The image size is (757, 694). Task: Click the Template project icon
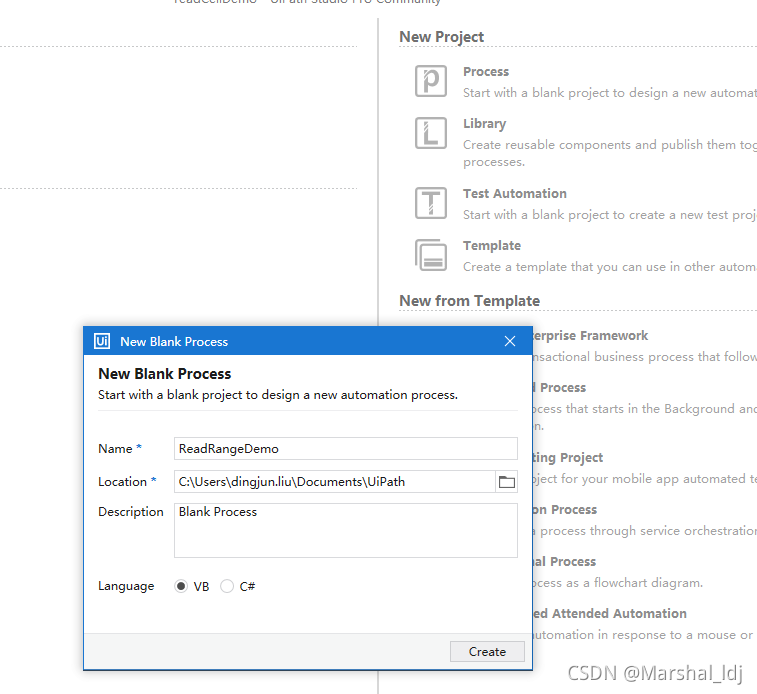click(x=431, y=255)
